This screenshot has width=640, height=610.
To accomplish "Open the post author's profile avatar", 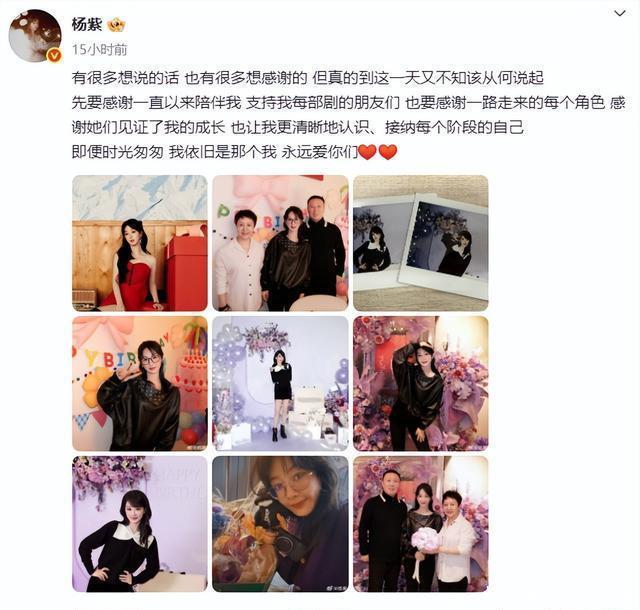I will 35,36.
